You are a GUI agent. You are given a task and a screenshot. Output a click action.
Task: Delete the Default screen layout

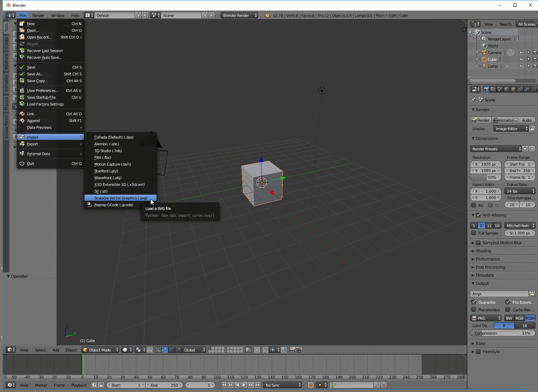tap(145, 15)
